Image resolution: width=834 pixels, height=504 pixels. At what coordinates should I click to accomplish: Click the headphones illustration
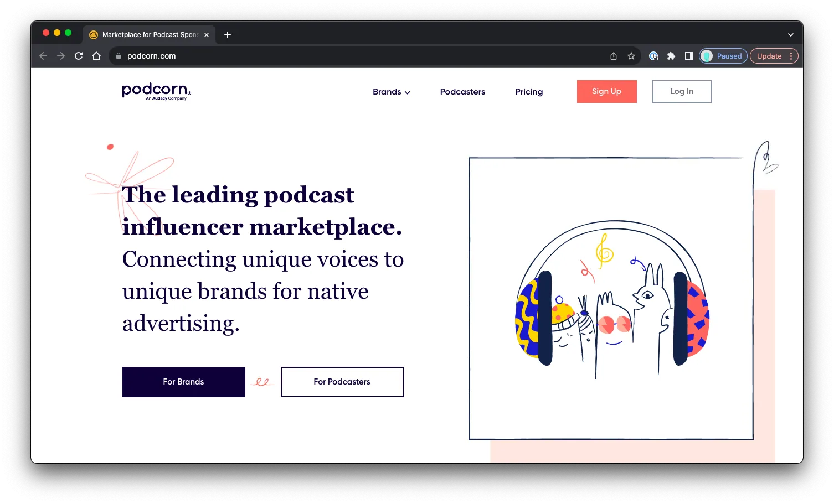click(x=612, y=299)
